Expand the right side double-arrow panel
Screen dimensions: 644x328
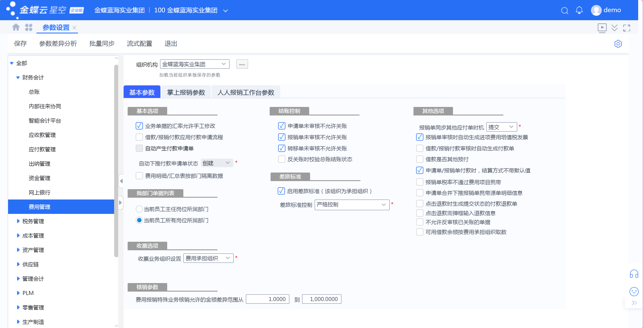[x=634, y=303]
